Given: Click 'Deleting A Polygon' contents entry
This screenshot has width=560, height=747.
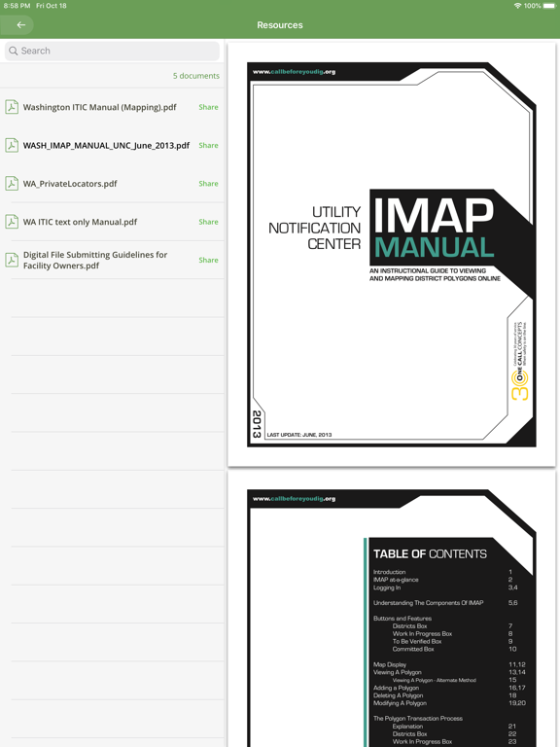Looking at the screenshot, I should 398,695.
